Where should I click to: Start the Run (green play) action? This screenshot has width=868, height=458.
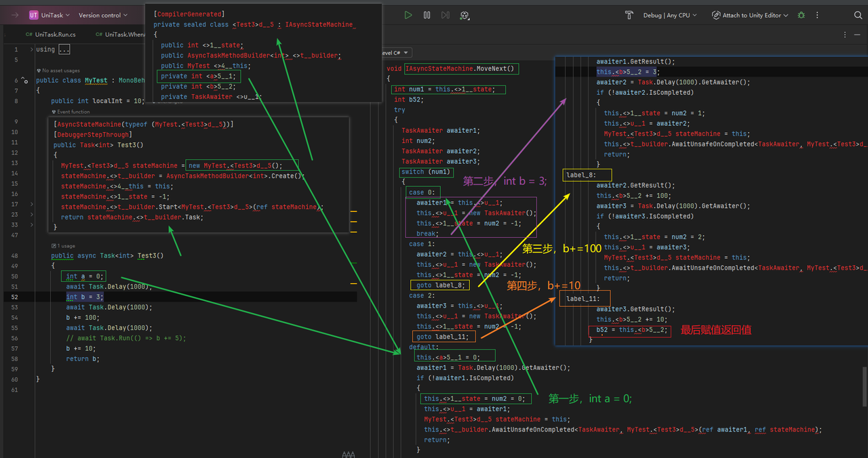408,15
